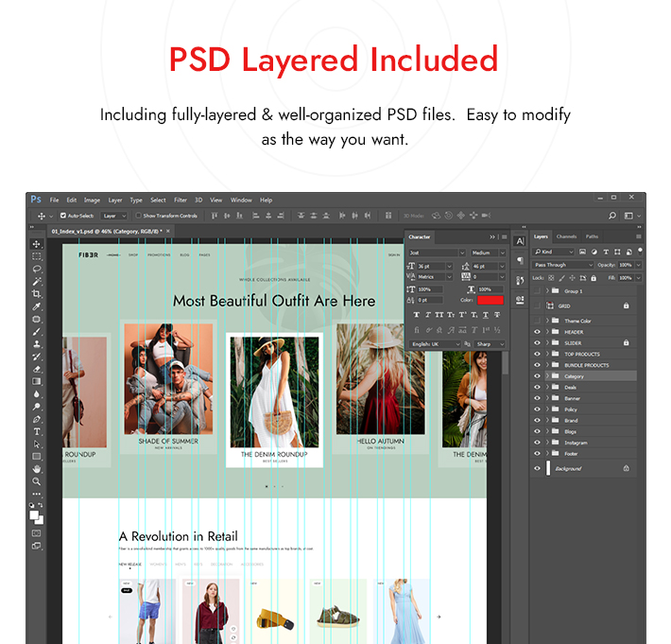Select the Instagram layer group row
This screenshot has width=671, height=644.
(x=584, y=443)
